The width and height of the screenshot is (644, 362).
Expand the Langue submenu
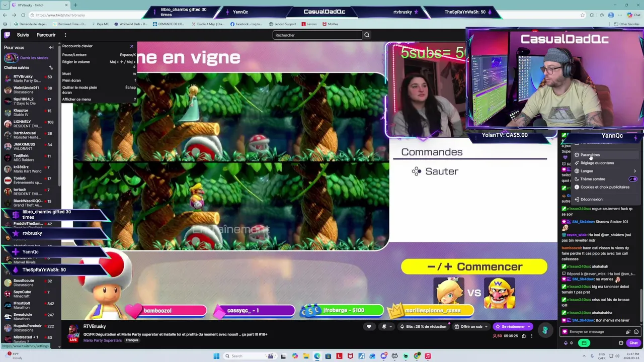tap(606, 171)
